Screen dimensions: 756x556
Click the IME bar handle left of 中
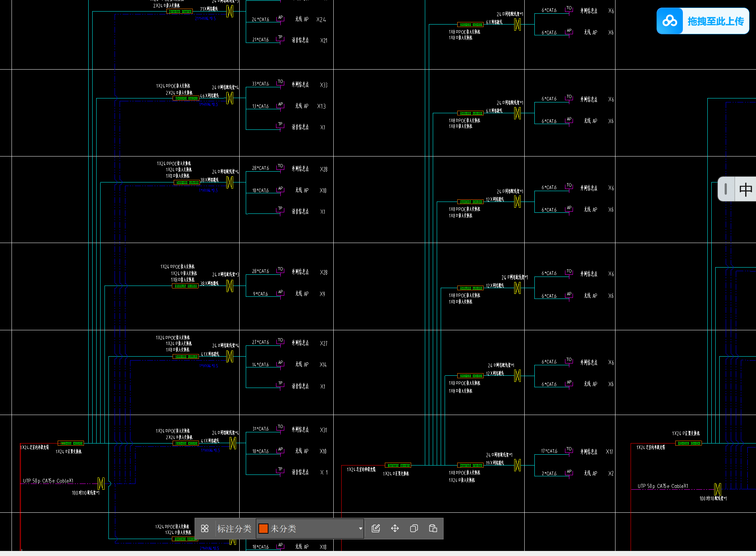[x=726, y=189]
